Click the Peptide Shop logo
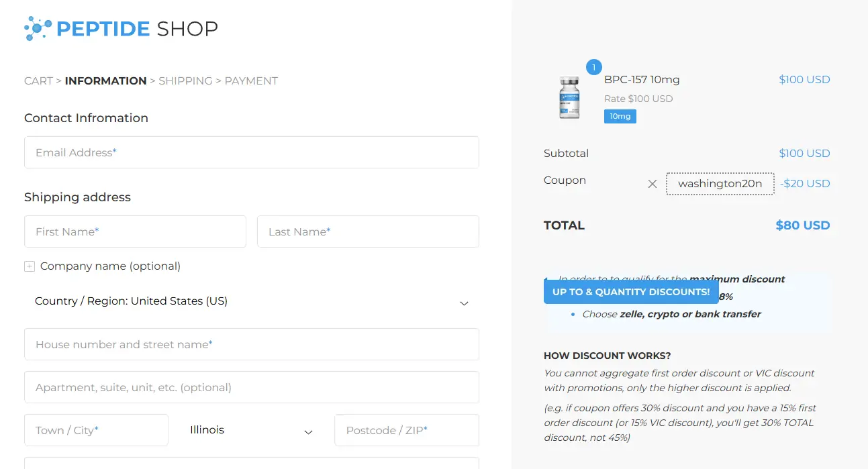The width and height of the screenshot is (868, 469). pos(121,29)
